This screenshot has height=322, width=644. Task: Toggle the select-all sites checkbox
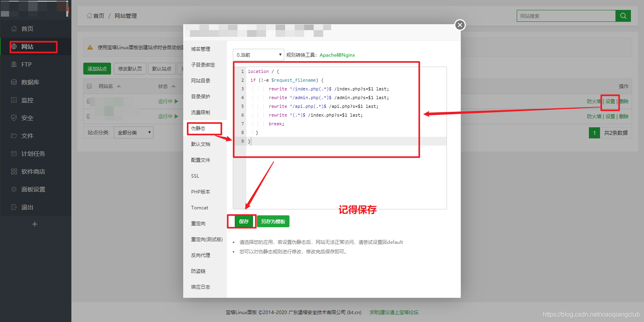[x=89, y=86]
